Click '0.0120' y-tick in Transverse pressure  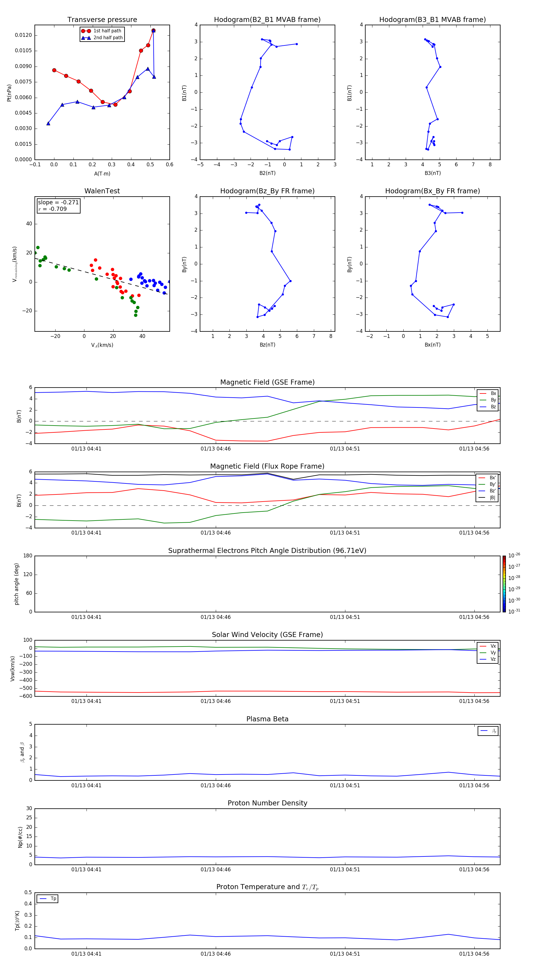[x=23, y=35]
